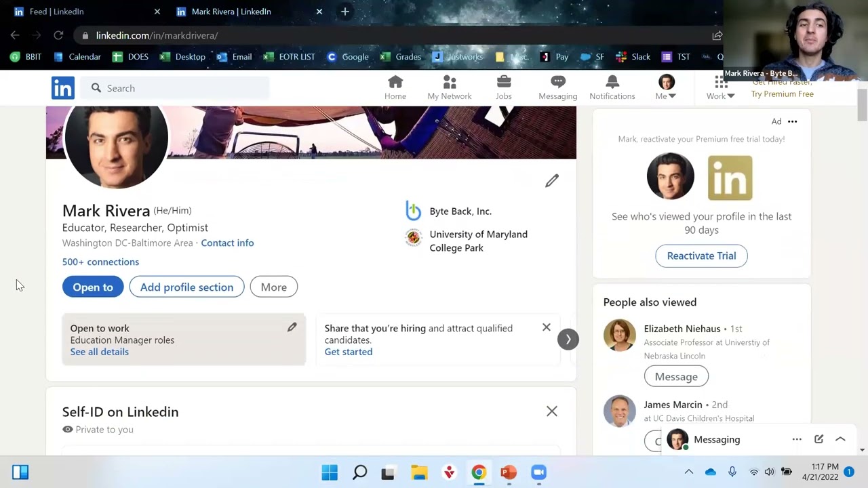
Task: Expand the Messaging overlay chevron
Action: tap(840, 439)
